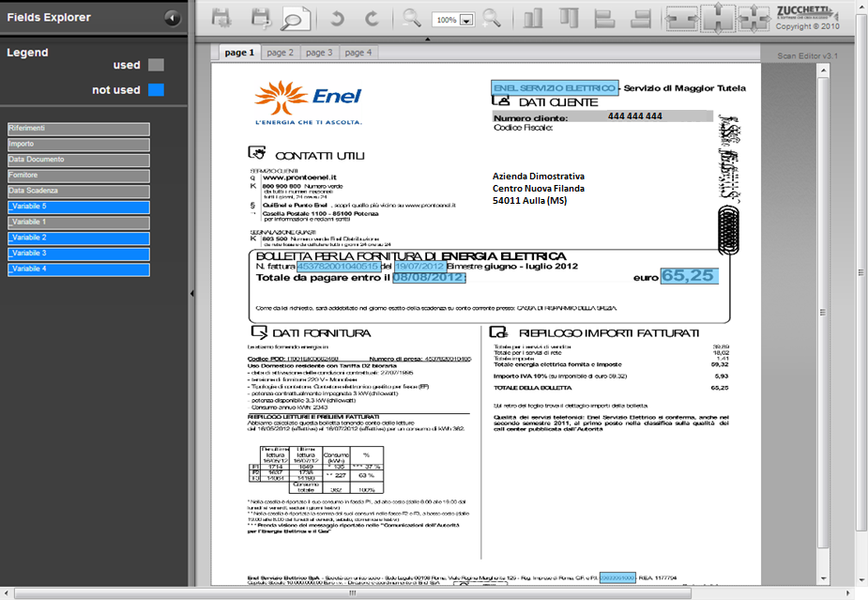The height and width of the screenshot is (600, 868).
Task: Select the Data Scadenza field
Action: click(x=79, y=191)
